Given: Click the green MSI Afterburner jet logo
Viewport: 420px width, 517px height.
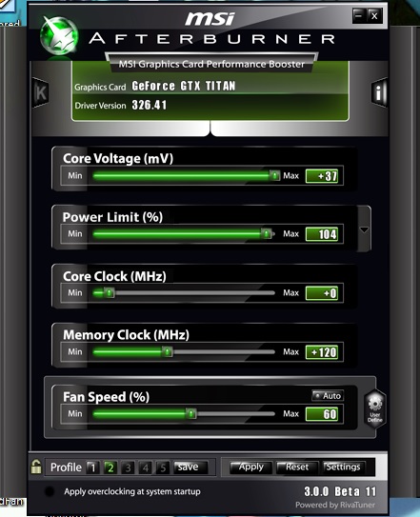Looking at the screenshot, I should click(x=59, y=37).
